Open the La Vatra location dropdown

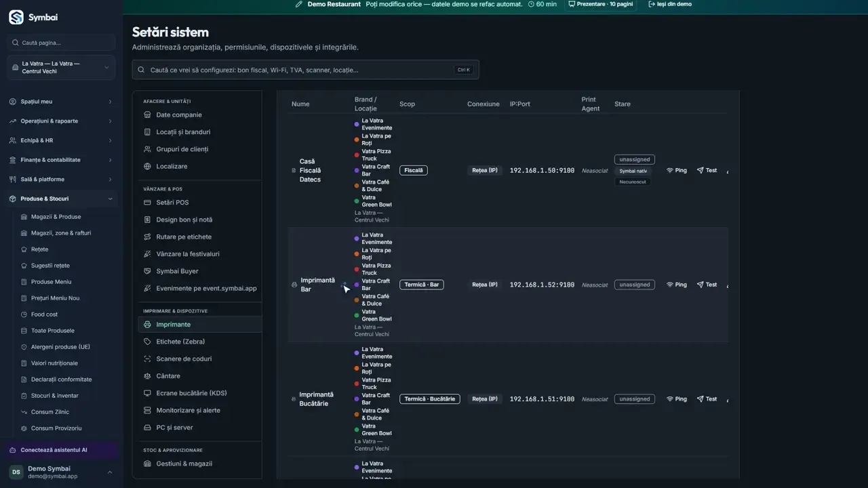(x=61, y=68)
